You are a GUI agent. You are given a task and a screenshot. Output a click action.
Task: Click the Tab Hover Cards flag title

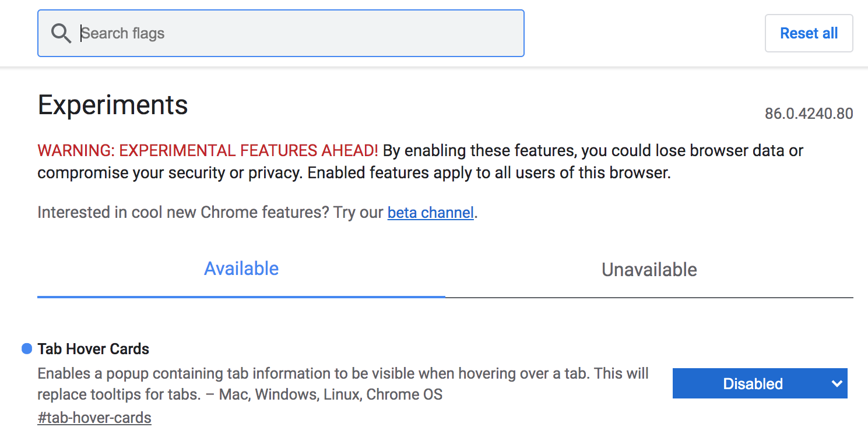pyautogui.click(x=93, y=349)
